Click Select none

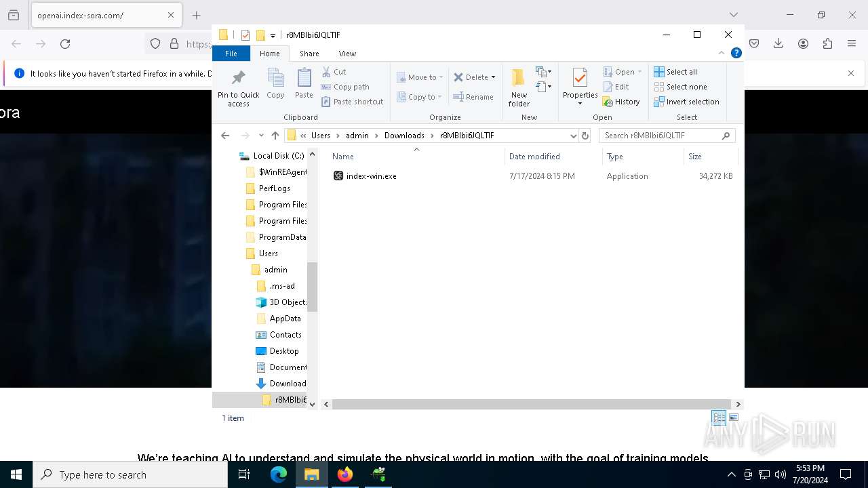point(680,87)
